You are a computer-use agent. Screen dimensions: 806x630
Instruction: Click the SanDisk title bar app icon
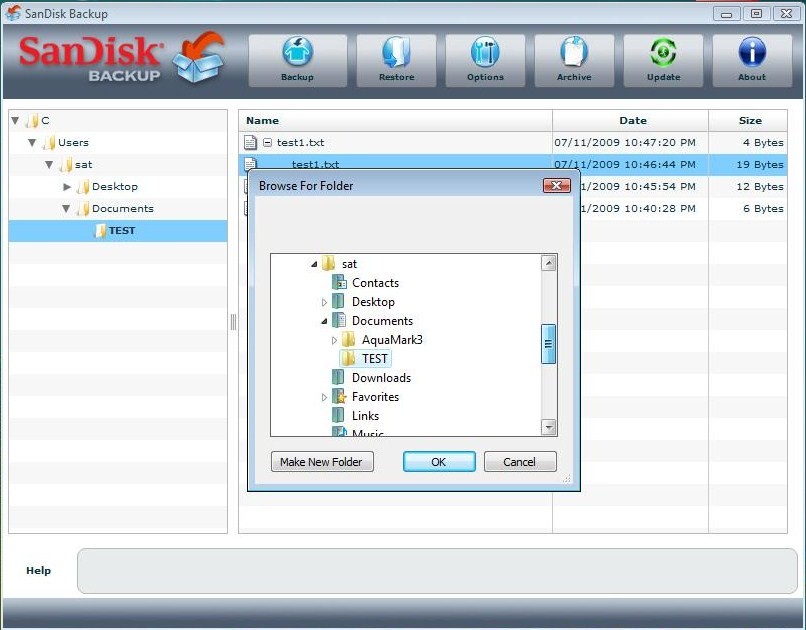pyautogui.click(x=13, y=13)
